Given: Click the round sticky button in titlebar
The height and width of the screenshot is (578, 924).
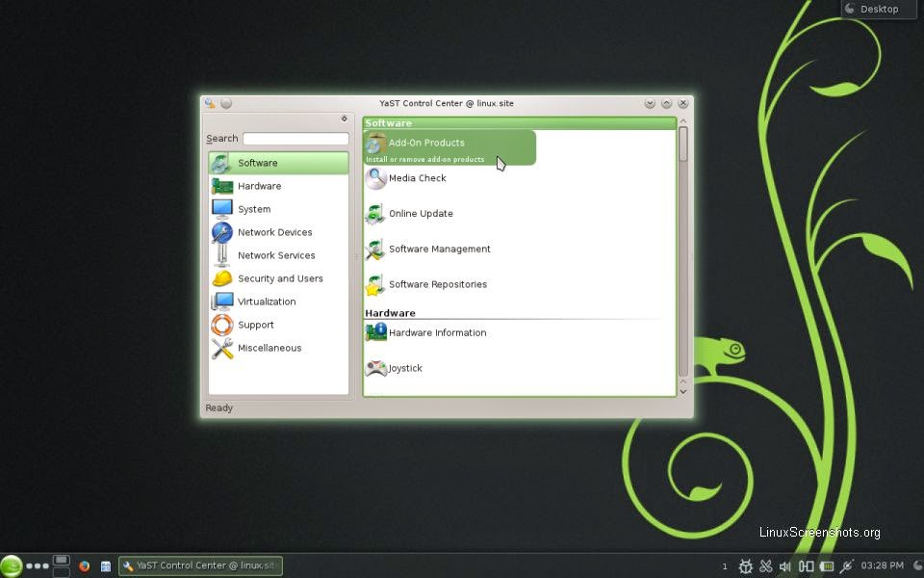Looking at the screenshot, I should (226, 103).
